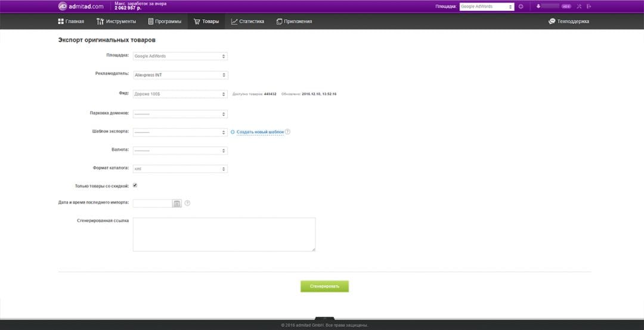Click the footer copyright text

coord(324,325)
